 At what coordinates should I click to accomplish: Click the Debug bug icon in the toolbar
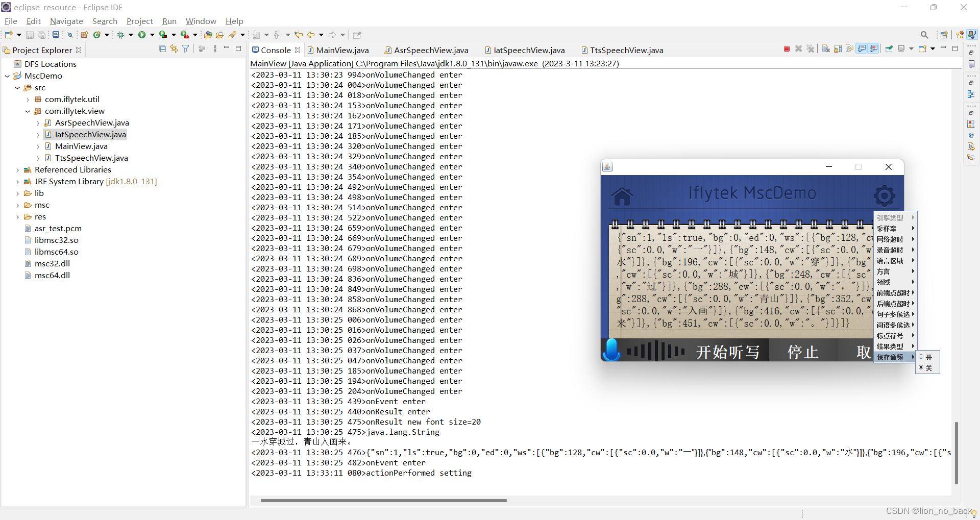pos(120,35)
